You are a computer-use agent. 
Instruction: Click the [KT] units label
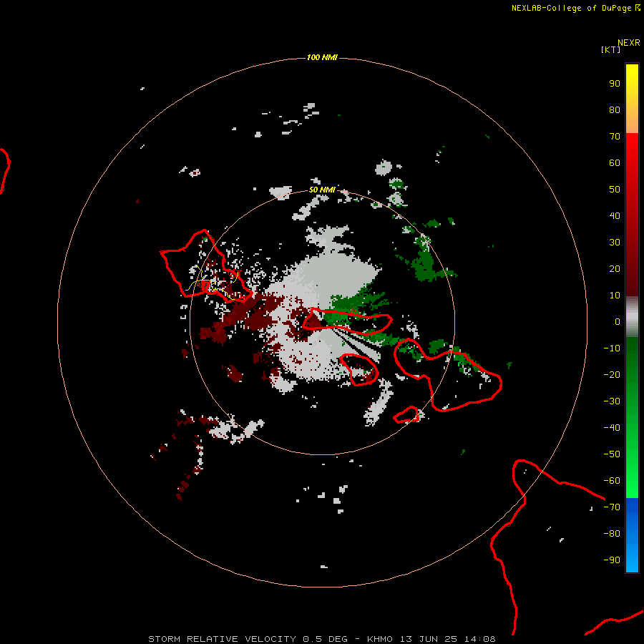pos(610,49)
